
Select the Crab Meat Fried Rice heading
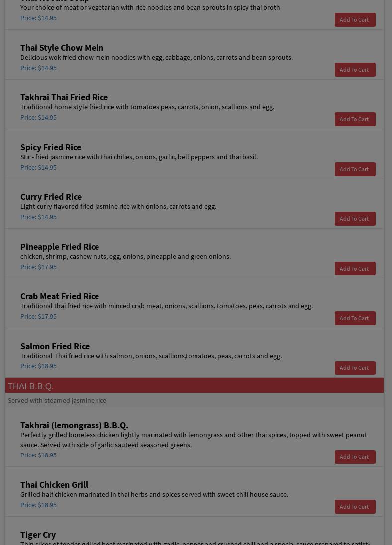(60, 296)
